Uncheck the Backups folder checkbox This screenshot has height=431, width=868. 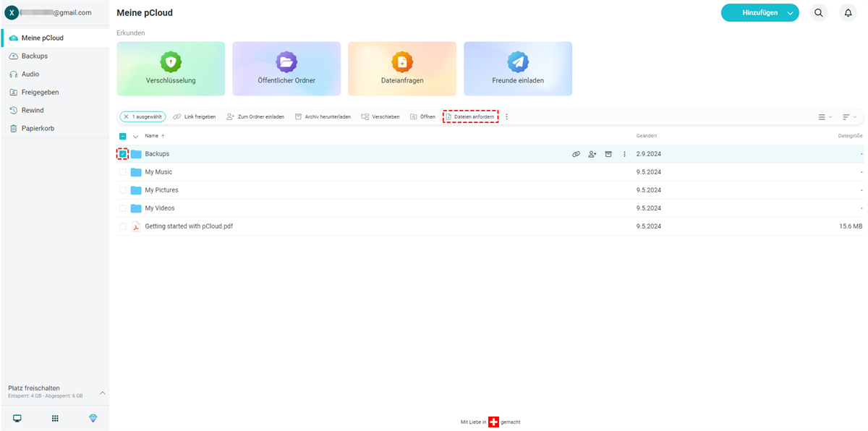click(x=123, y=154)
